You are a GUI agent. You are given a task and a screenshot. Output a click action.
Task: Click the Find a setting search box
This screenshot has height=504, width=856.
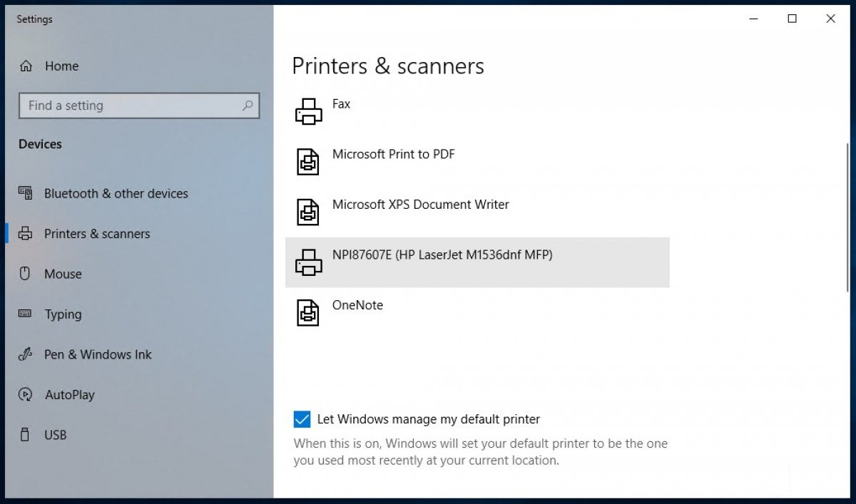(x=139, y=106)
